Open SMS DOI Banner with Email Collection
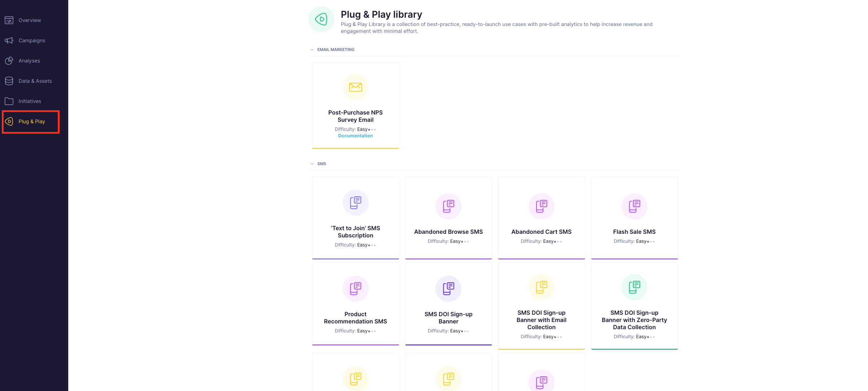This screenshot has height=391, width=868. (x=541, y=320)
